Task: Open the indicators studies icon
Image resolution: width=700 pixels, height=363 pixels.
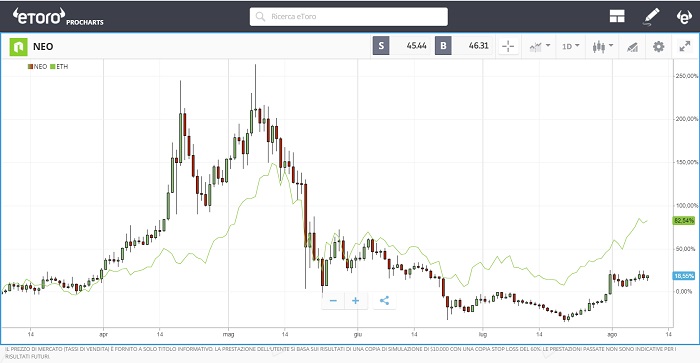Action: pos(632,46)
